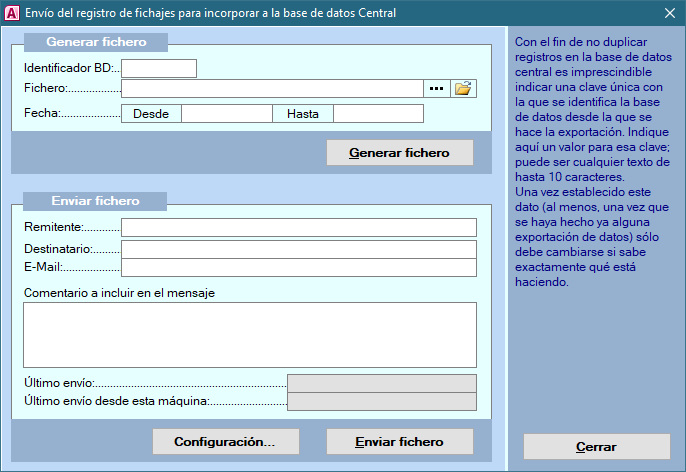
Task: Click the greyed Último envío field
Action: coord(381,383)
